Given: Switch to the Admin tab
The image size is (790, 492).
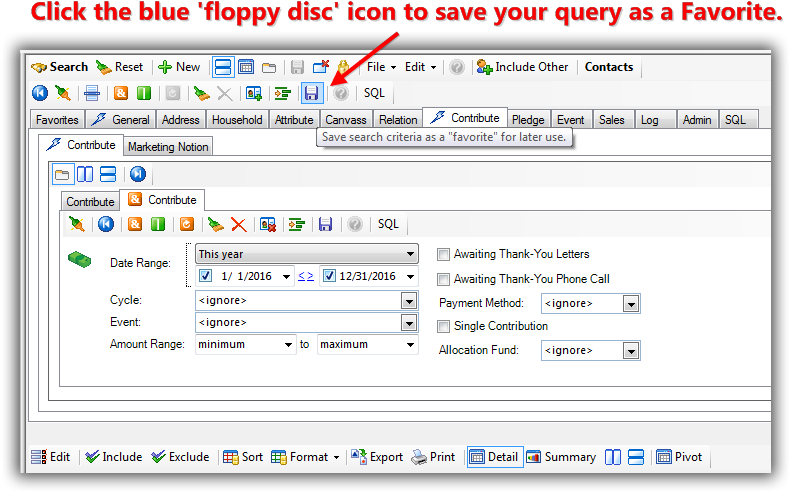Looking at the screenshot, I should click(697, 120).
